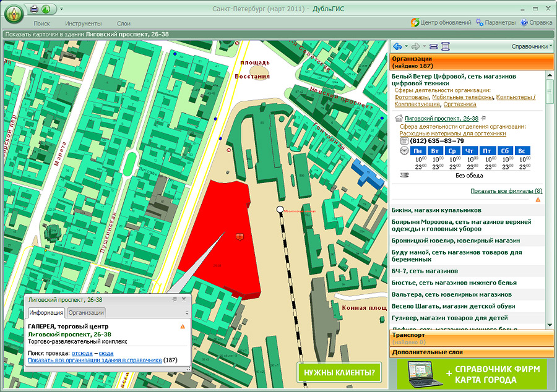Select БЧ-7, сеть магазинов
Screen dimensions: 557x392
[467, 271]
